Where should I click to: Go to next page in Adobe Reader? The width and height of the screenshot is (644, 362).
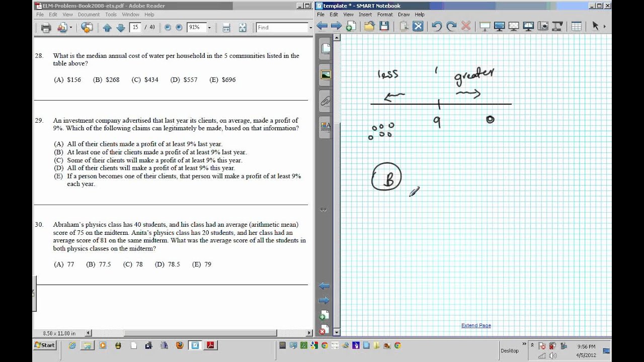coord(121,28)
